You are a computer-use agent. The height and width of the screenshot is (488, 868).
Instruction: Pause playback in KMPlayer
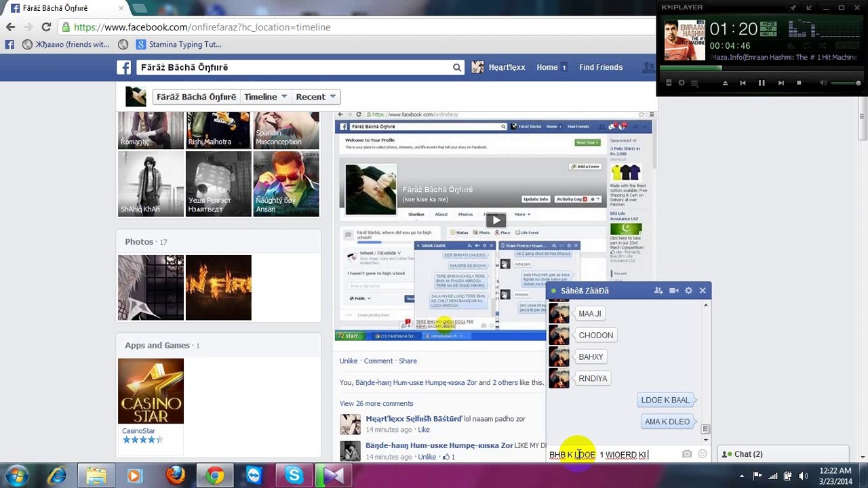tap(762, 83)
